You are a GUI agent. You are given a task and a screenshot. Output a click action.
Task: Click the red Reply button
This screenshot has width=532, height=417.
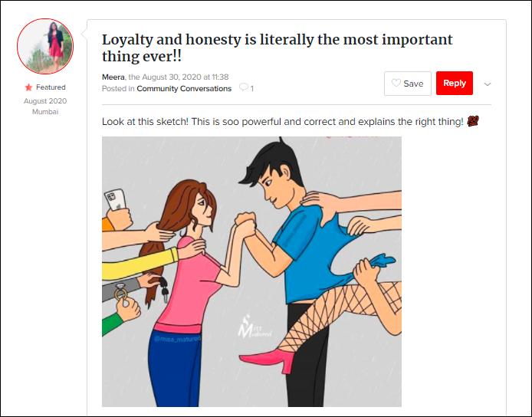[x=455, y=83]
